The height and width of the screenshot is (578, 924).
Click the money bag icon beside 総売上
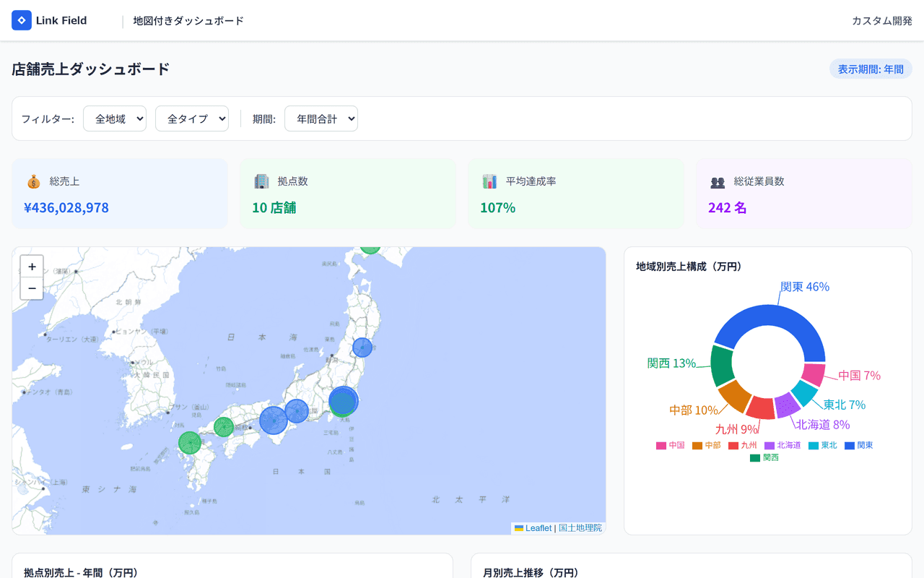[33, 181]
